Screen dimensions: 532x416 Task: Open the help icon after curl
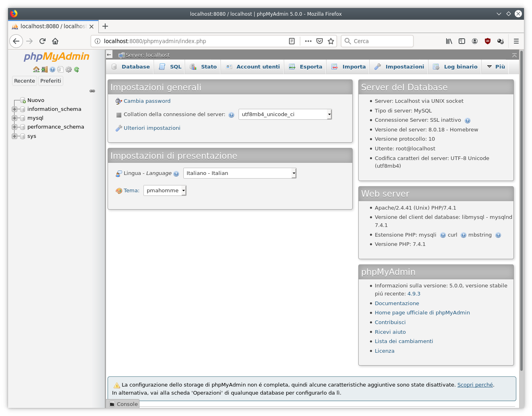coord(463,235)
